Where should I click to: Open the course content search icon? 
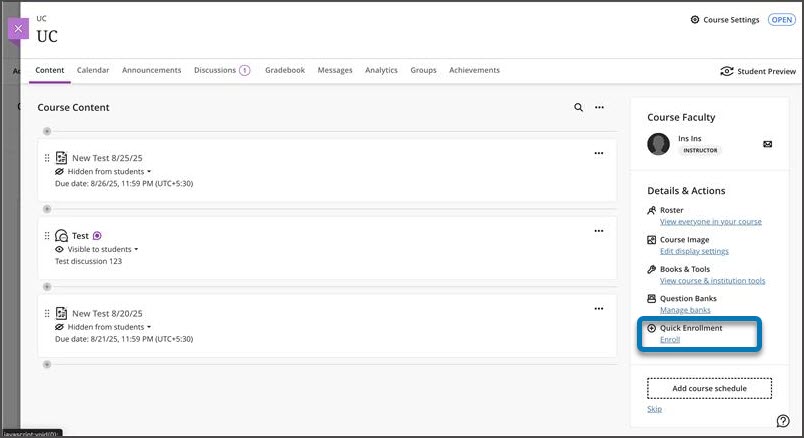pos(578,107)
